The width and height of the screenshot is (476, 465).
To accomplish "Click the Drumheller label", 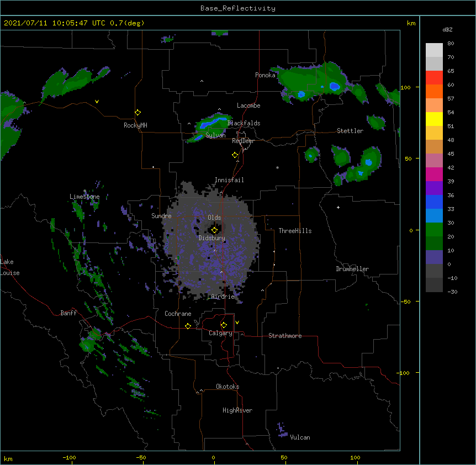I will coord(352,269).
